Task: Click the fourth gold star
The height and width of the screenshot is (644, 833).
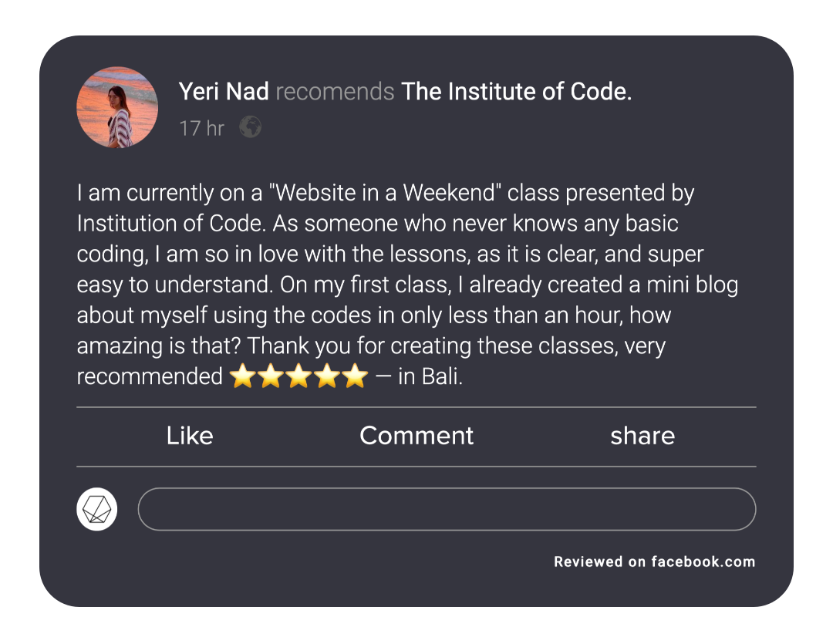Action: click(x=326, y=377)
